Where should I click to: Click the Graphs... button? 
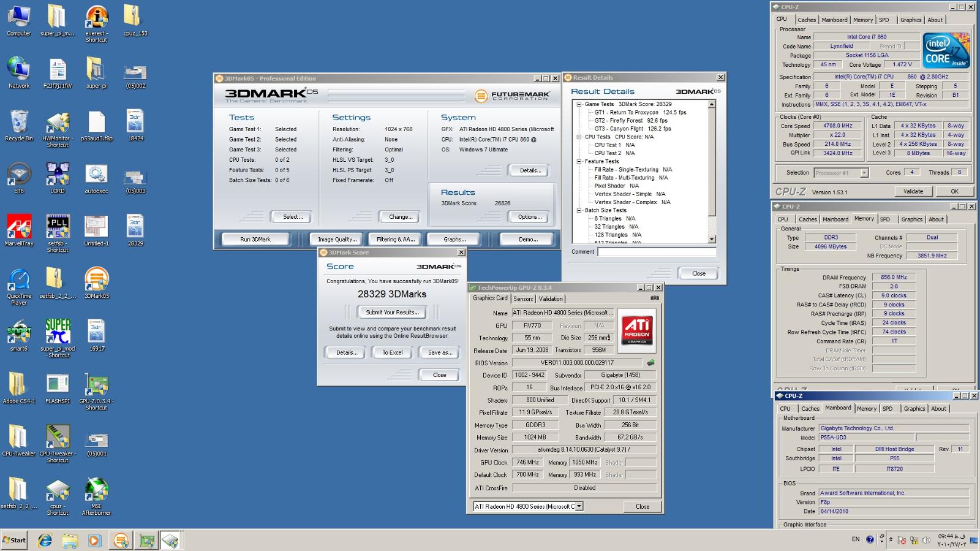pos(454,239)
